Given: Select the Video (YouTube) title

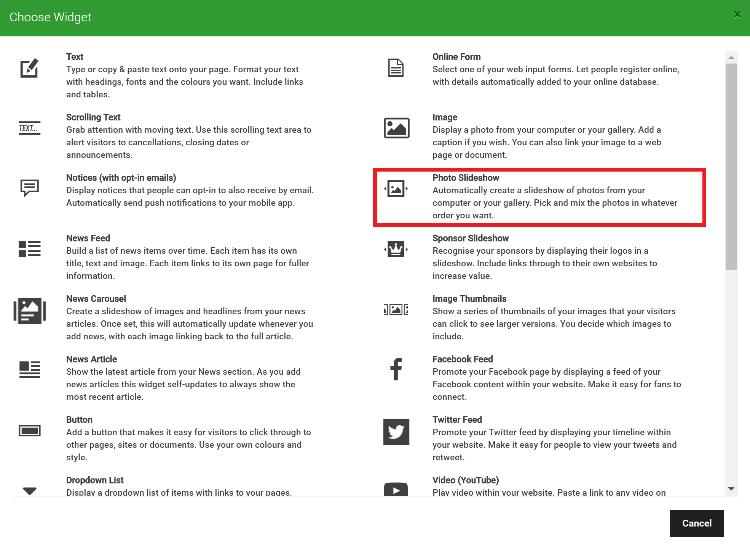Looking at the screenshot, I should tap(466, 480).
